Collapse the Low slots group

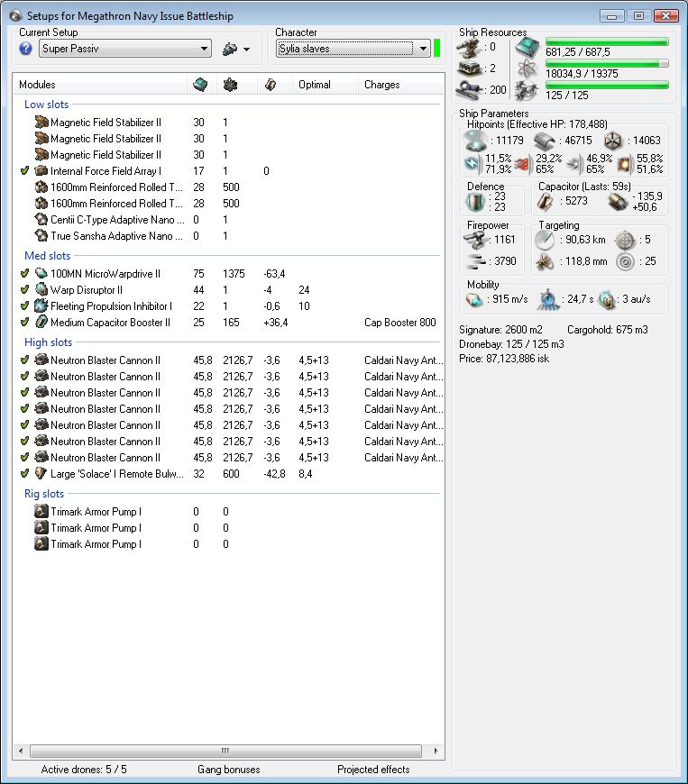[x=47, y=105]
